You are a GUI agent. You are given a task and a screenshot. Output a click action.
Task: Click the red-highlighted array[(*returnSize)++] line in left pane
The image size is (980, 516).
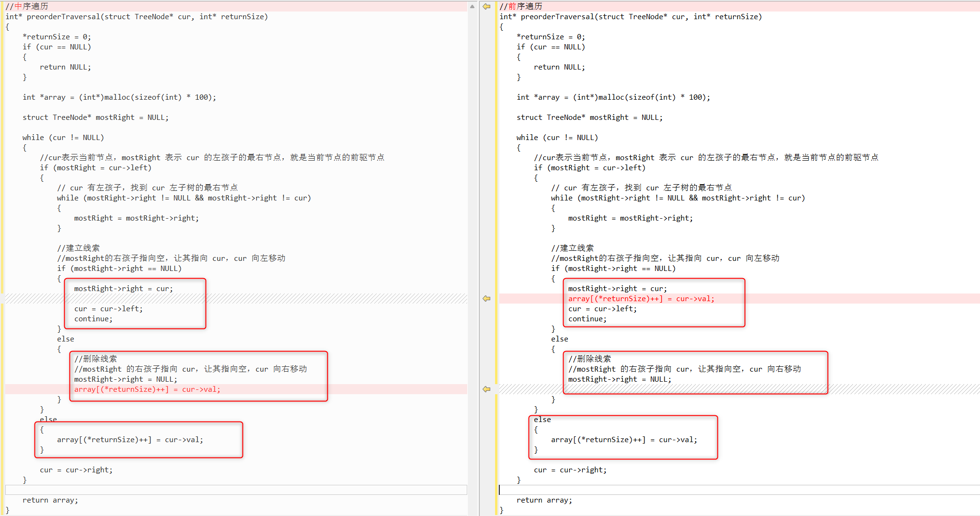pos(147,389)
